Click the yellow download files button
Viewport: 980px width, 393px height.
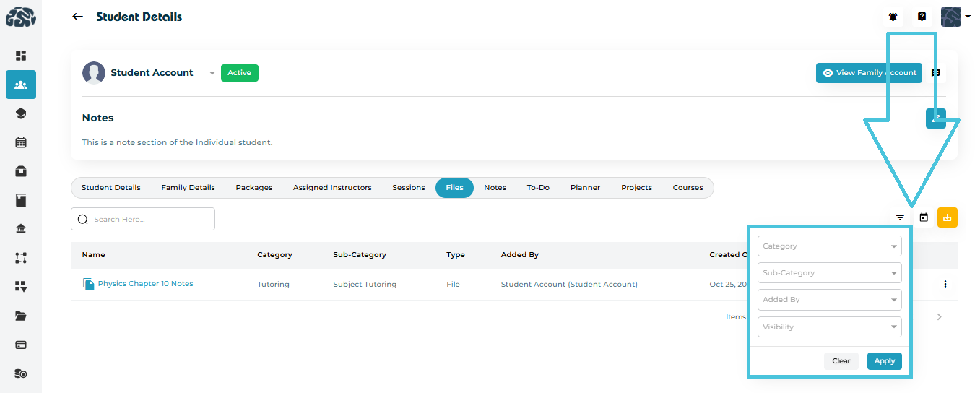[947, 217]
